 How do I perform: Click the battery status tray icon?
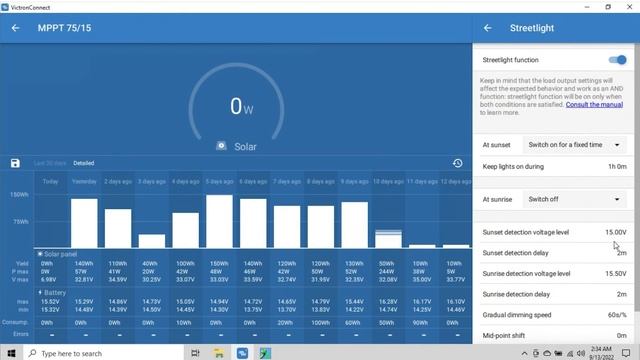click(558, 353)
